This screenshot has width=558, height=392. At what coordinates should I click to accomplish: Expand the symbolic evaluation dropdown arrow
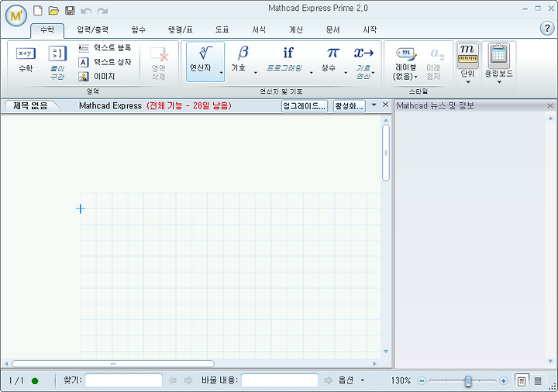373,73
